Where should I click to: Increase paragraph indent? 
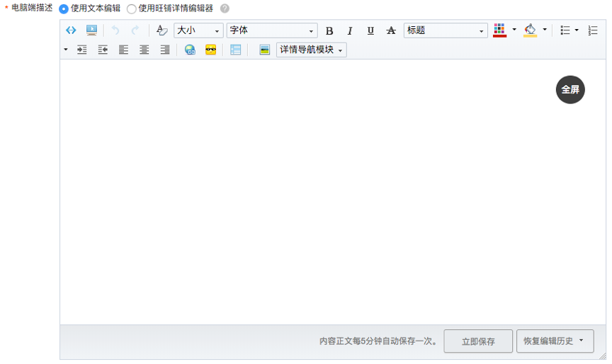point(82,50)
